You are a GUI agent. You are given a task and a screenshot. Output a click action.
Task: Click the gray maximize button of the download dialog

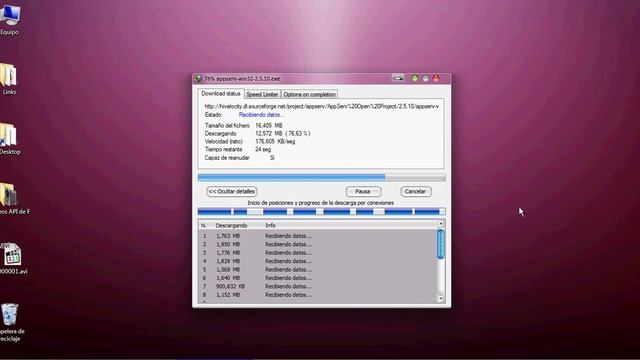click(x=425, y=78)
